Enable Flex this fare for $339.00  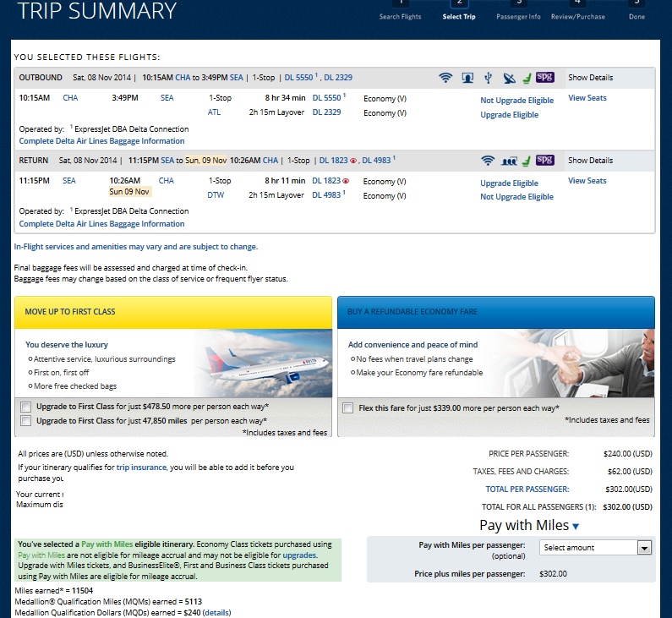(348, 407)
